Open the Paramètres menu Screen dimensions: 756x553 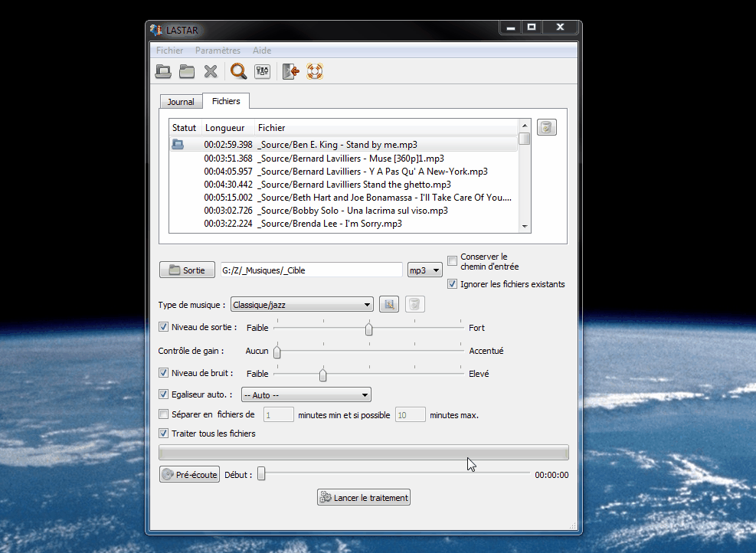click(218, 50)
